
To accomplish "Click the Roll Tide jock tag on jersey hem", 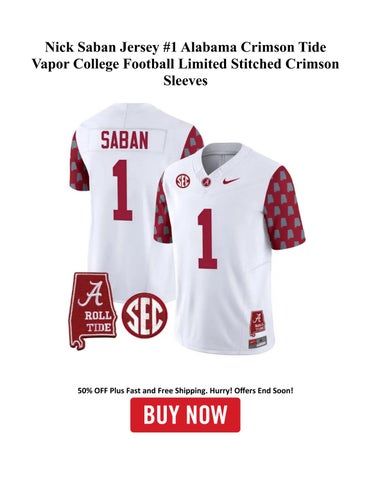I will 259,324.
